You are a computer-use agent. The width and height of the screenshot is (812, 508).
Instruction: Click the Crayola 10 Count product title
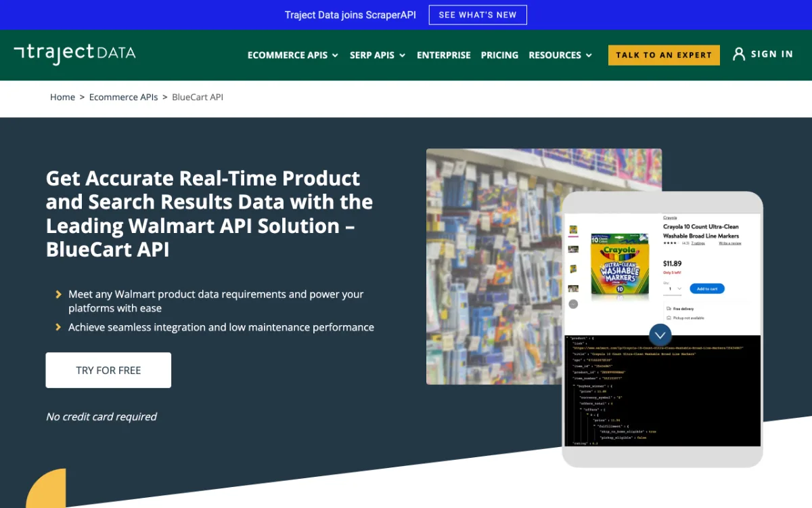(701, 231)
